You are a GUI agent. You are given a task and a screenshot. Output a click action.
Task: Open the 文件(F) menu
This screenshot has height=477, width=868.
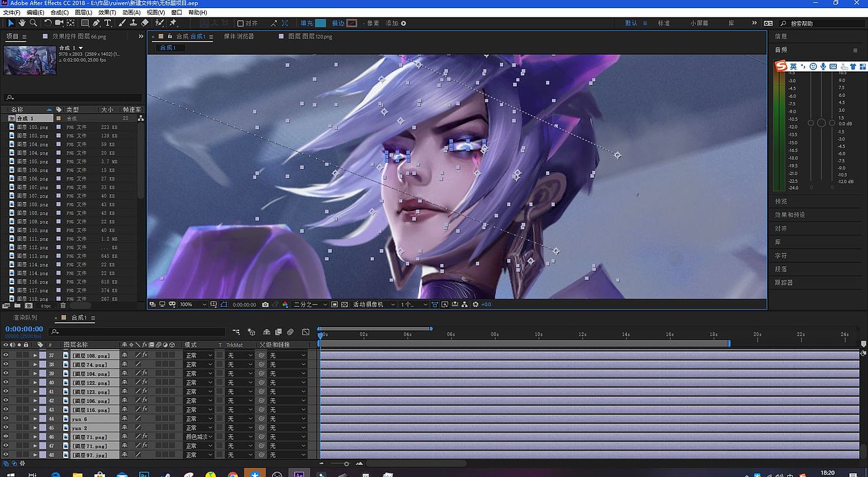[12, 12]
